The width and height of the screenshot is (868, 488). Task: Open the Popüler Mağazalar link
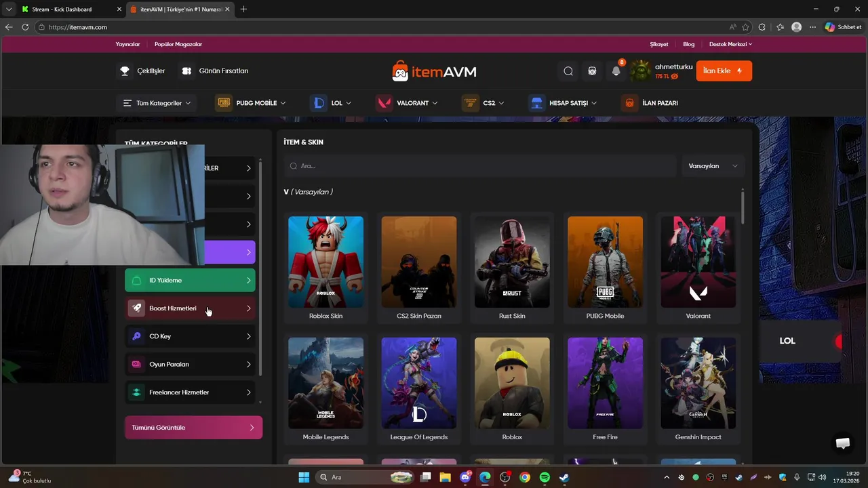click(178, 44)
